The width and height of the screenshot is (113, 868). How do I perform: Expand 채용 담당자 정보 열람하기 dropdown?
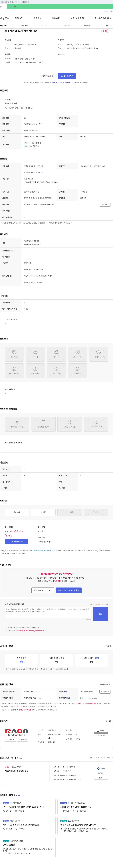pyautogui.click(x=69, y=590)
